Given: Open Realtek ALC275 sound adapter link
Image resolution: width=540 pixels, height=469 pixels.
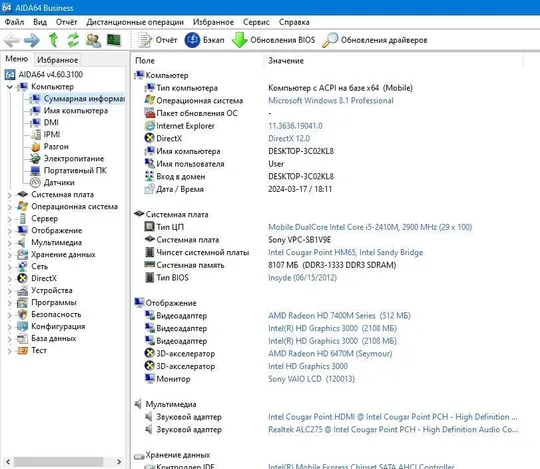Looking at the screenshot, I should 393,430.
